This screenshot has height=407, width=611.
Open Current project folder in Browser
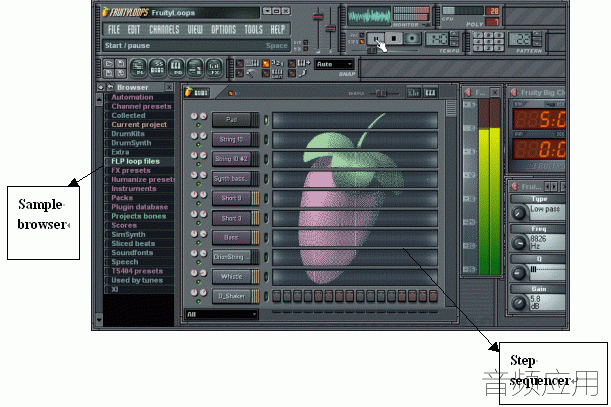[139, 124]
